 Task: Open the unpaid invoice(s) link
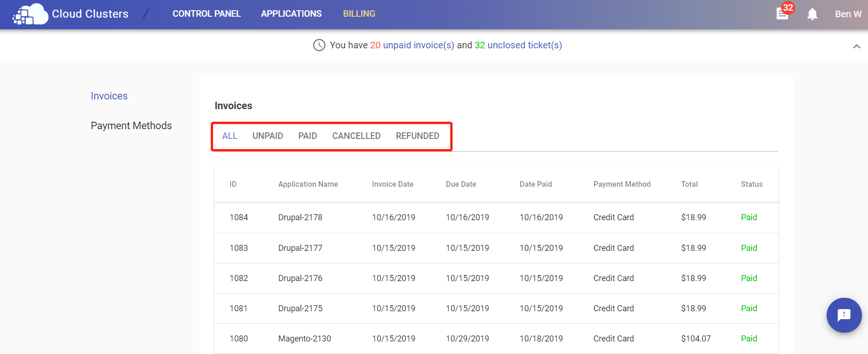pyautogui.click(x=419, y=45)
